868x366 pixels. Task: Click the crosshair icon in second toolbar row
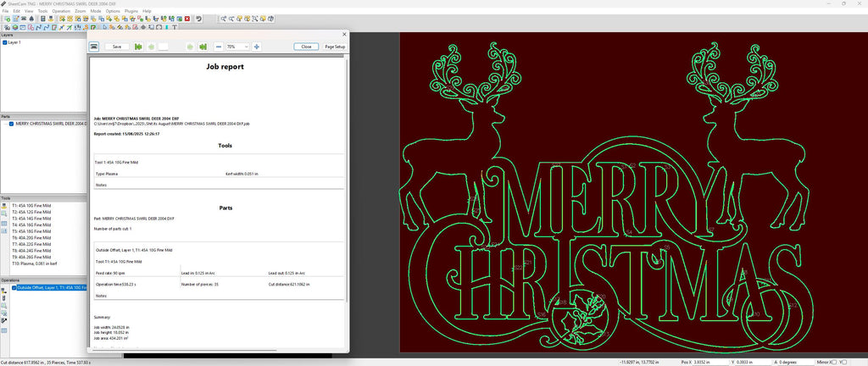coord(143,27)
